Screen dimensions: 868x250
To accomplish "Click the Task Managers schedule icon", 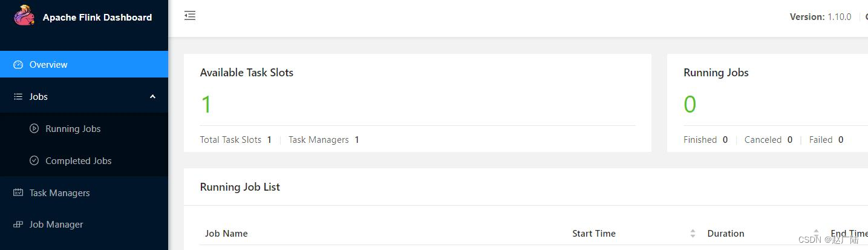I will click(18, 192).
